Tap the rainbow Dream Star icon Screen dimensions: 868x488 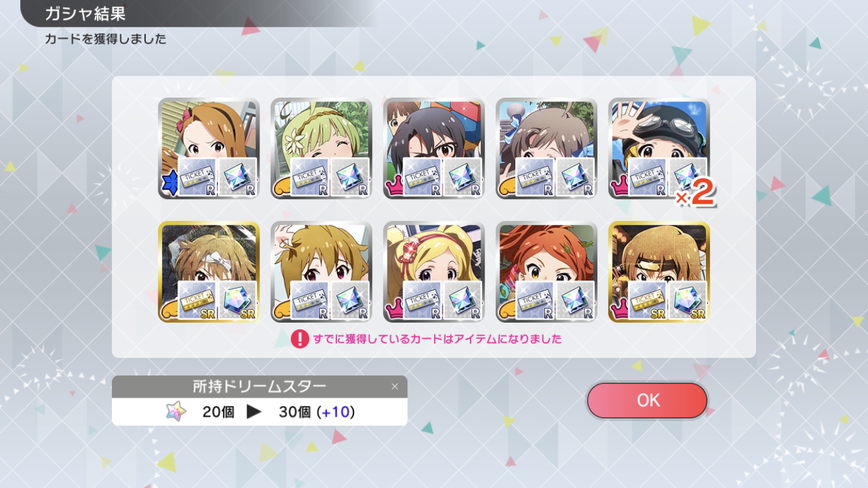tap(176, 411)
